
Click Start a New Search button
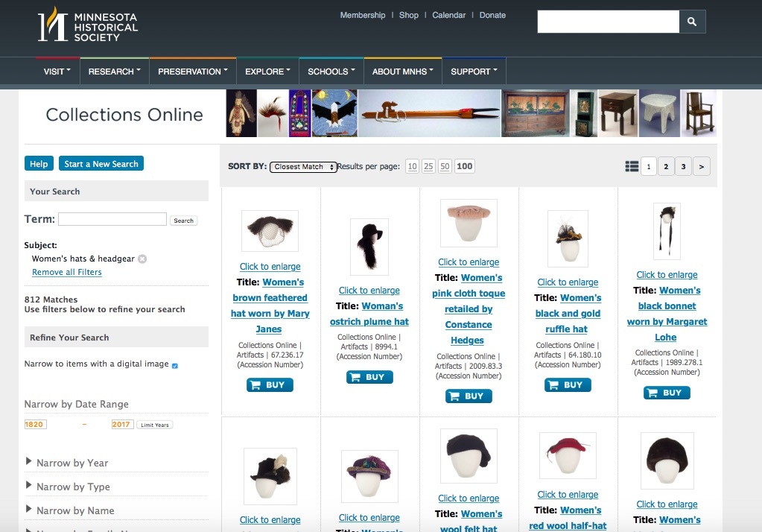point(101,164)
